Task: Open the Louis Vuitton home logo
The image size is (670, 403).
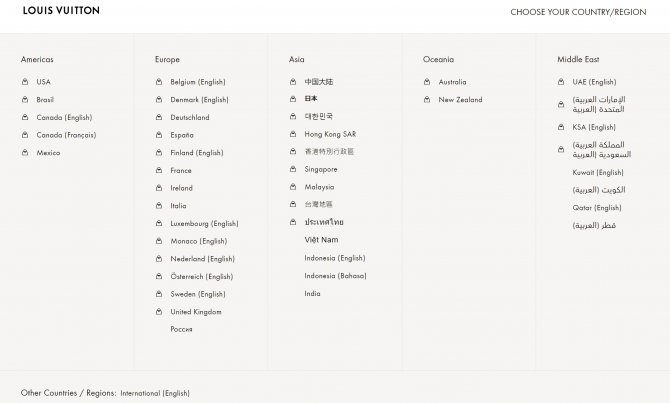Action: point(61,11)
